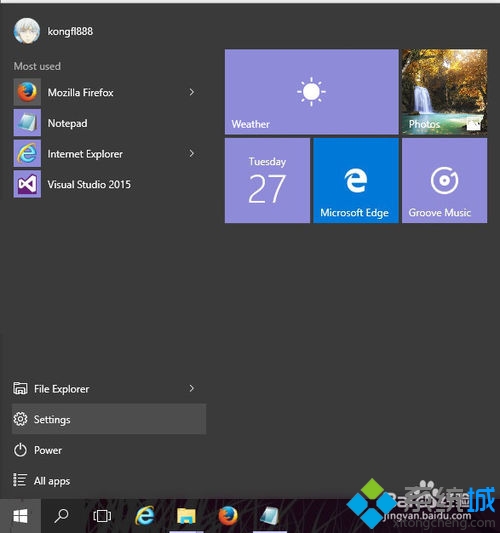Screen dimensions: 500x533
Task: Show All apps menu label
Action: pyautogui.click(x=52, y=481)
